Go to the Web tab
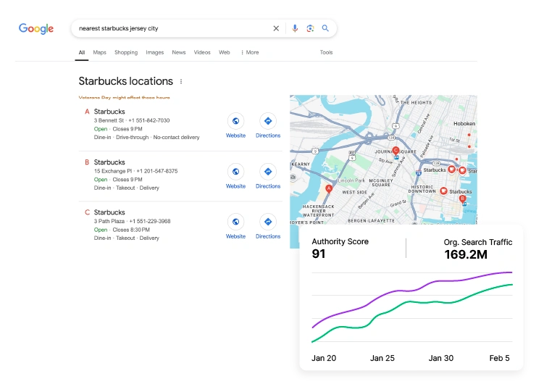Viewport: 544px width, 392px height. [x=225, y=52]
